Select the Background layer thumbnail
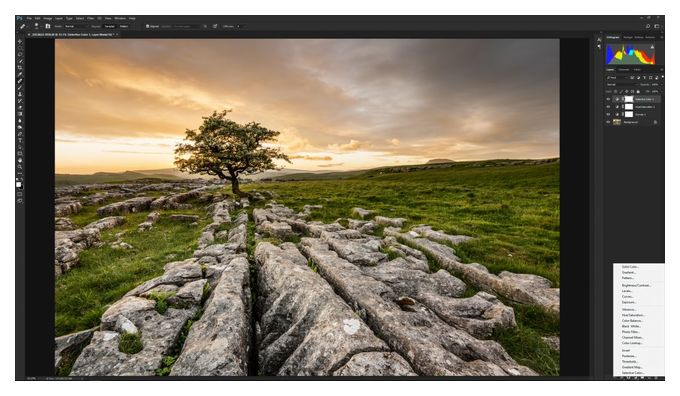This screenshot has height=396, width=680. 617,122
